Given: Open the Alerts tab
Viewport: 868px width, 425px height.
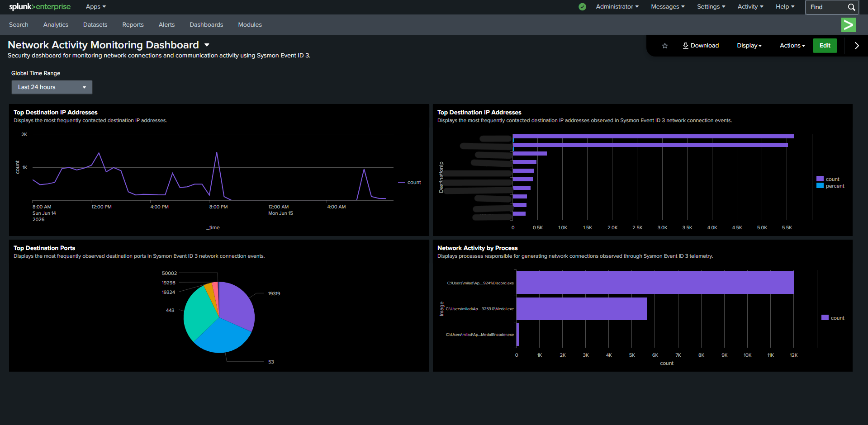Looking at the screenshot, I should point(166,25).
